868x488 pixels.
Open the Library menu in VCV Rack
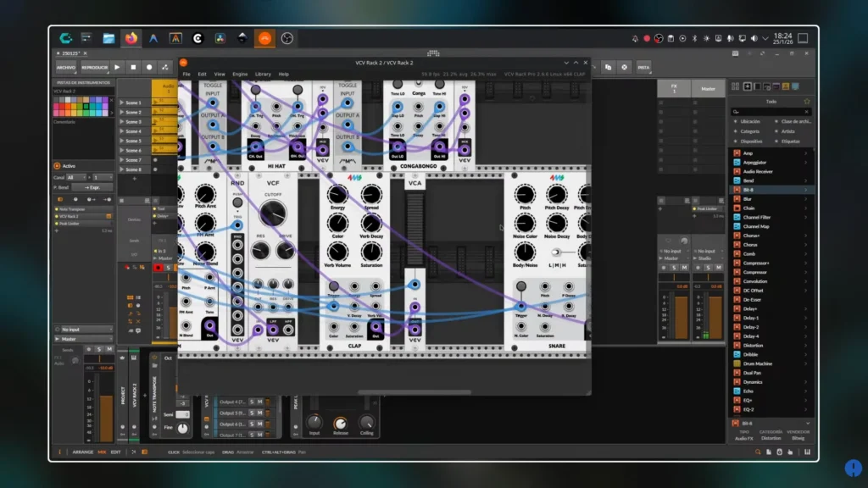[x=263, y=75]
